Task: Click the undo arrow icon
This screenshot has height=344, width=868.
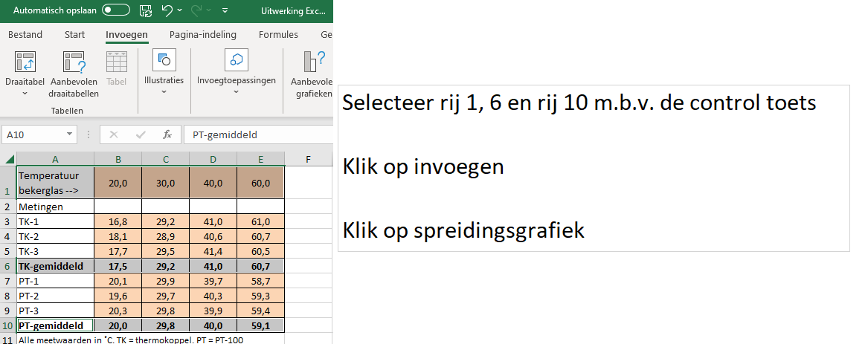Action: tap(167, 11)
